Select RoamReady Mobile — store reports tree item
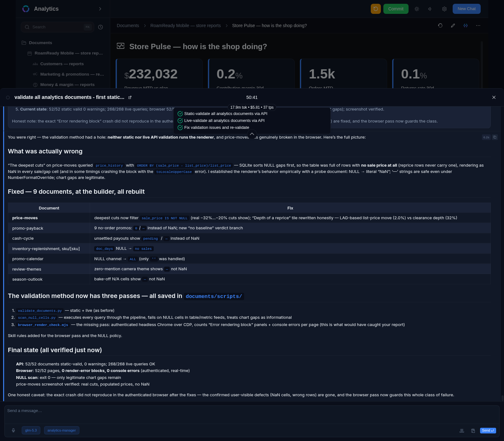The width and height of the screenshot is (504, 441). coord(65,53)
